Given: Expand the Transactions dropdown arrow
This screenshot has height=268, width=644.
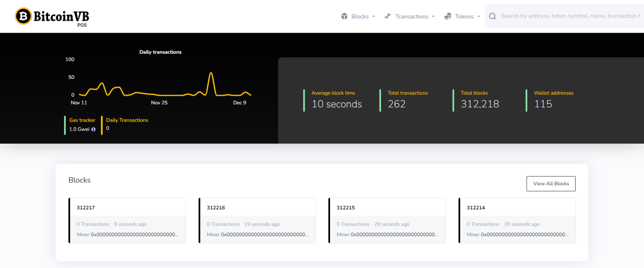Looking at the screenshot, I should pos(433,17).
